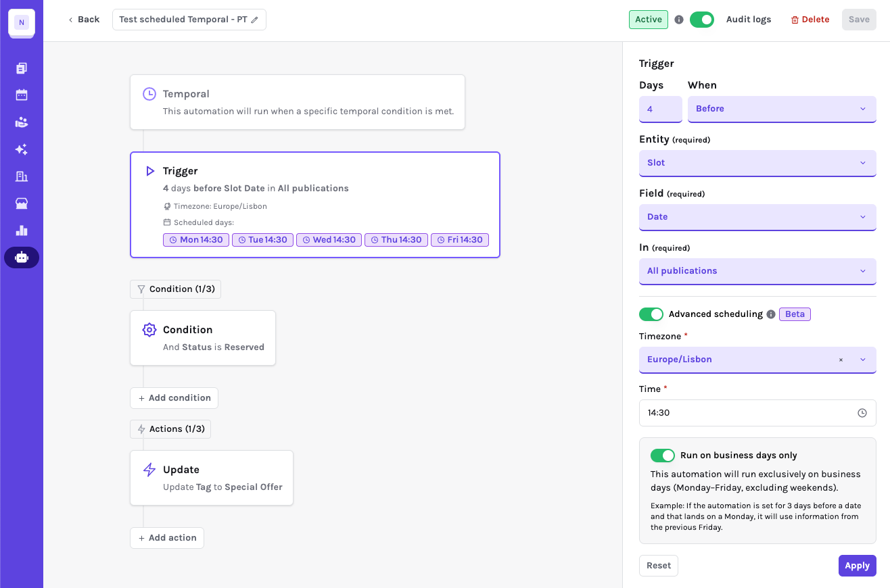Click the Wed 14:30 schedule chip
Image resolution: width=890 pixels, height=588 pixels.
click(329, 240)
